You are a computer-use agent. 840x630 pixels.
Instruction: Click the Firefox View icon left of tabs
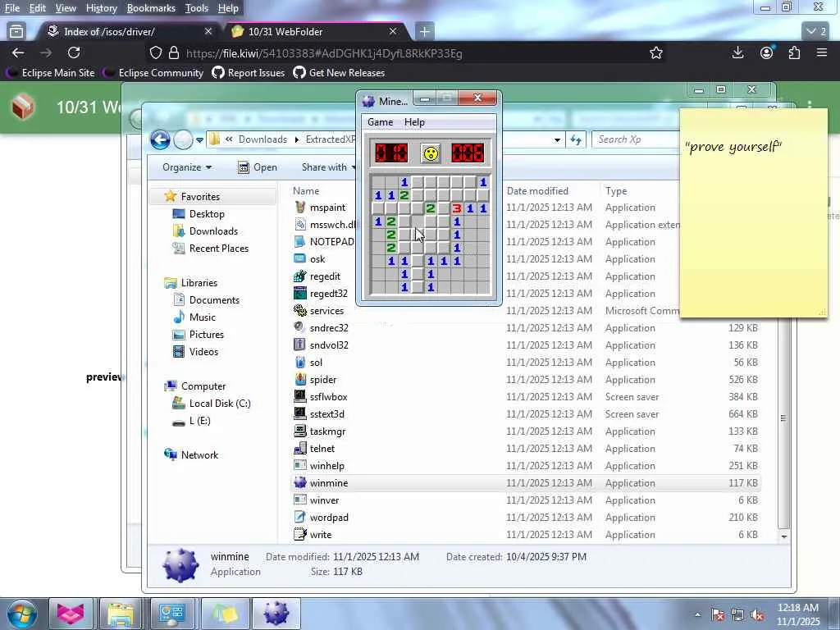click(16, 32)
